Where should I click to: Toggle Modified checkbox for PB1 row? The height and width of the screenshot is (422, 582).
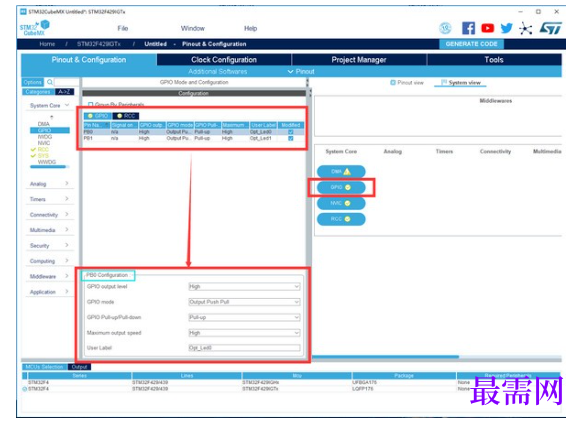point(291,138)
